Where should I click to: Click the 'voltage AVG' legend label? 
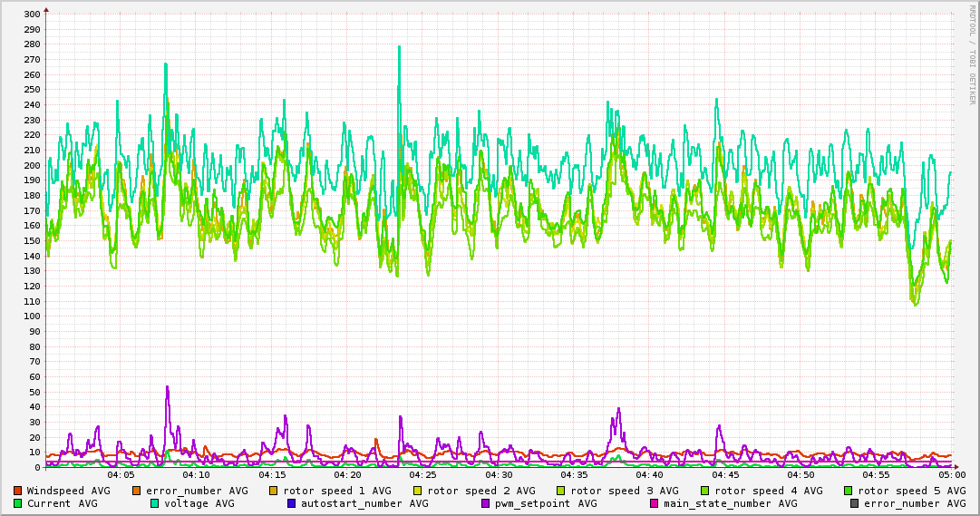[x=199, y=504]
